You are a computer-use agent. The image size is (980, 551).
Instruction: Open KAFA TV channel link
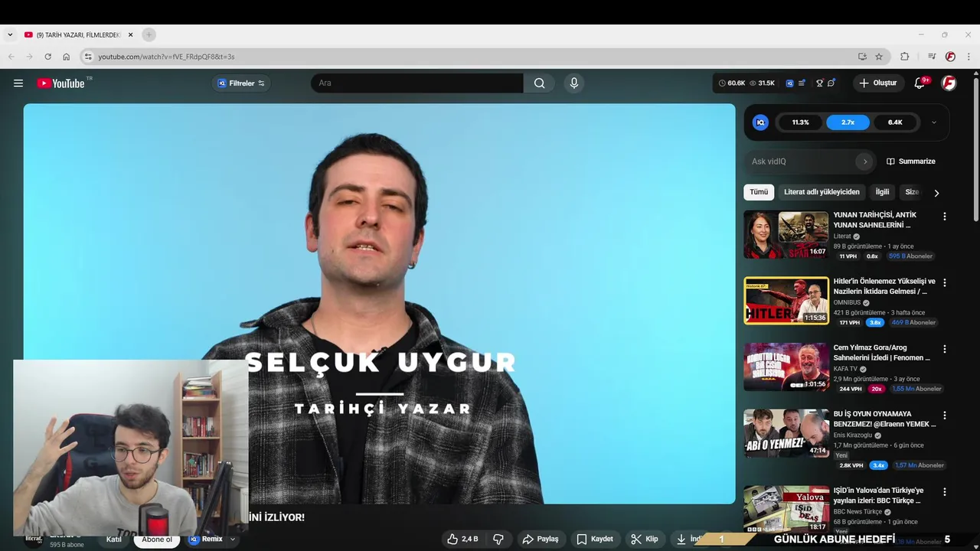(x=845, y=369)
